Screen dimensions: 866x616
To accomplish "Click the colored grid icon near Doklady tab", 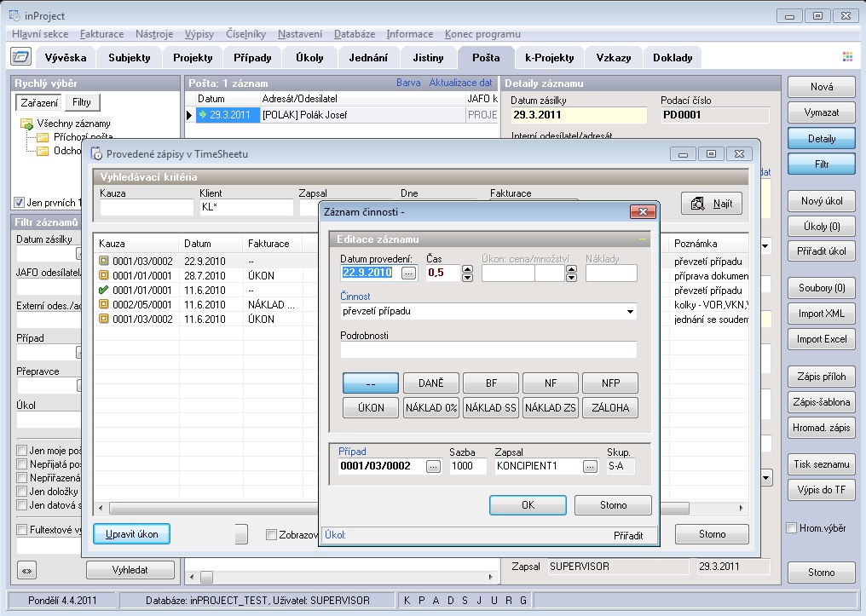I will (x=847, y=56).
